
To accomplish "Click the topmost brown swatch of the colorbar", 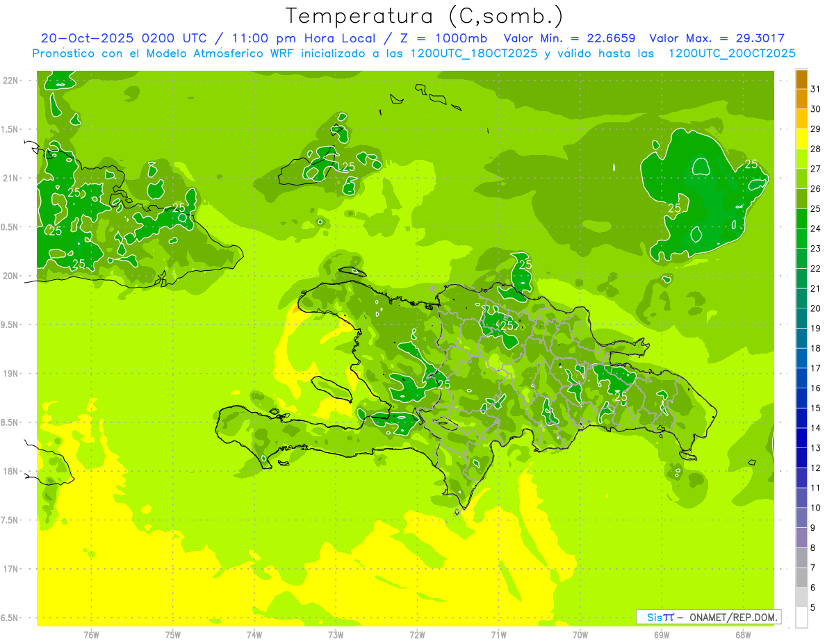I will pos(801,80).
